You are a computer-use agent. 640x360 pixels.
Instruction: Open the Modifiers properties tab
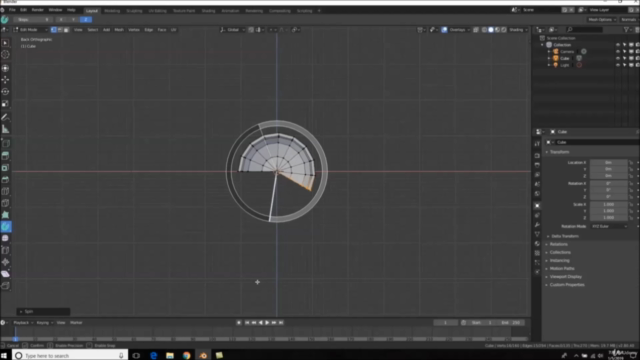[x=537, y=224]
